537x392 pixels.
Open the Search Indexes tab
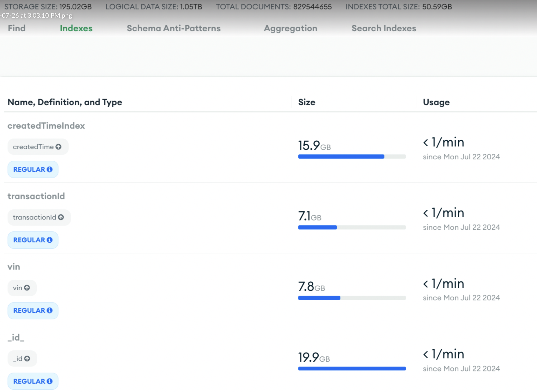(383, 28)
